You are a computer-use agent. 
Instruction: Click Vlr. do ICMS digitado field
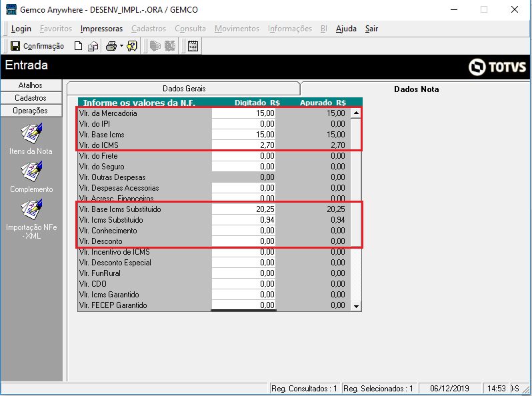pos(243,145)
